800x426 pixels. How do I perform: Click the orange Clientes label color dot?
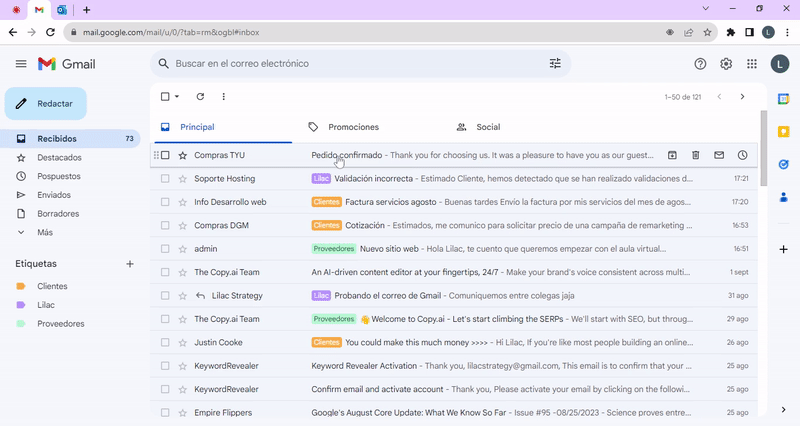(x=21, y=286)
